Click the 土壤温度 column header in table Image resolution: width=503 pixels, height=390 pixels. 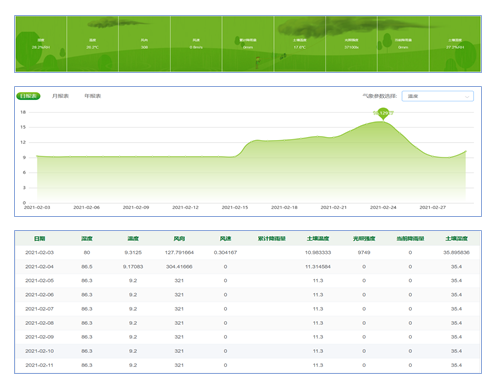tap(318, 238)
